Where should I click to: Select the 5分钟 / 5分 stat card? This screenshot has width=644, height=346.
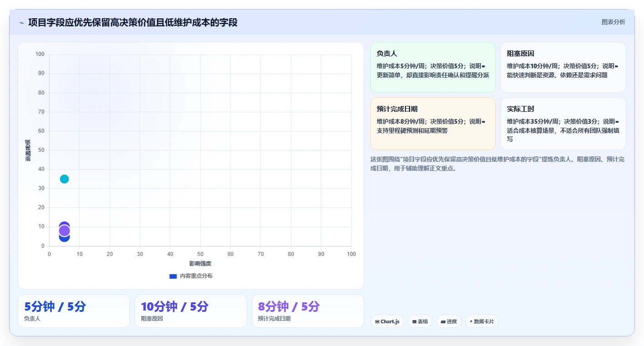click(74, 311)
